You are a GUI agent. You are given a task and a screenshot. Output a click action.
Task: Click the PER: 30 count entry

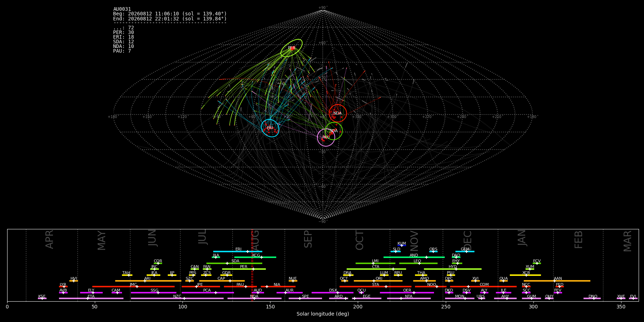click(x=123, y=33)
